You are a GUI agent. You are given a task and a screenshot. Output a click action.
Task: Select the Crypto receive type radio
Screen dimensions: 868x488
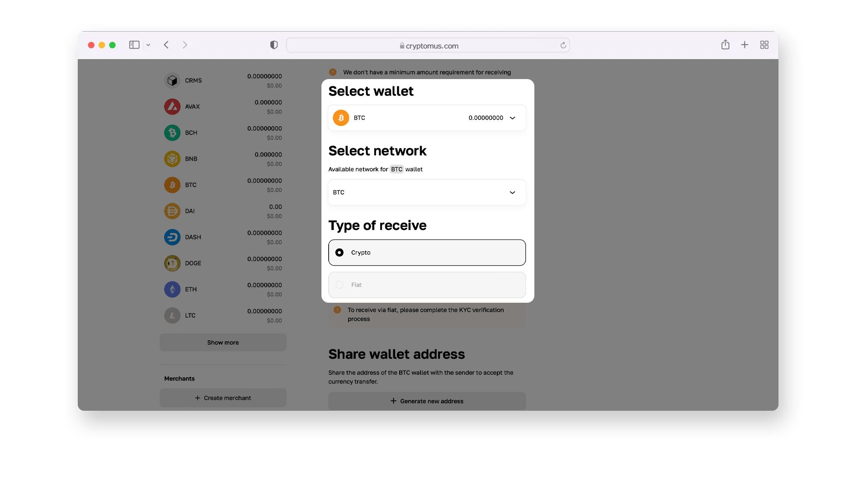pos(427,253)
